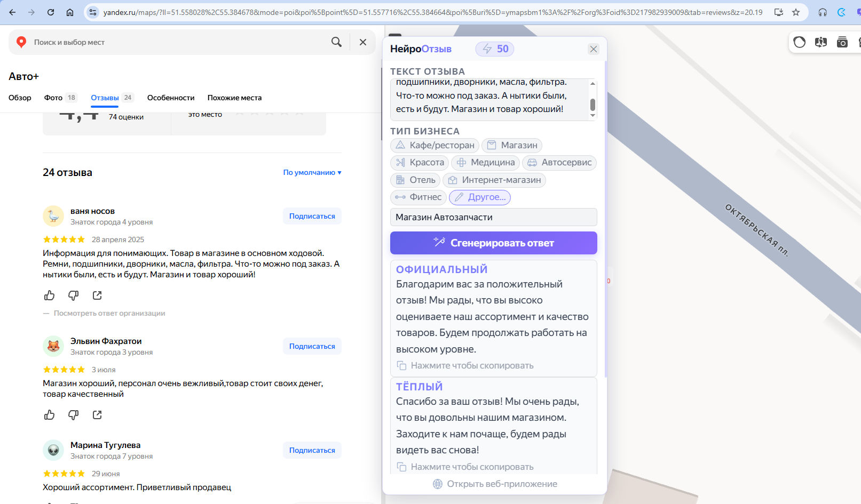Share the review by Эльвин Фахратои
The image size is (861, 504).
97,415
